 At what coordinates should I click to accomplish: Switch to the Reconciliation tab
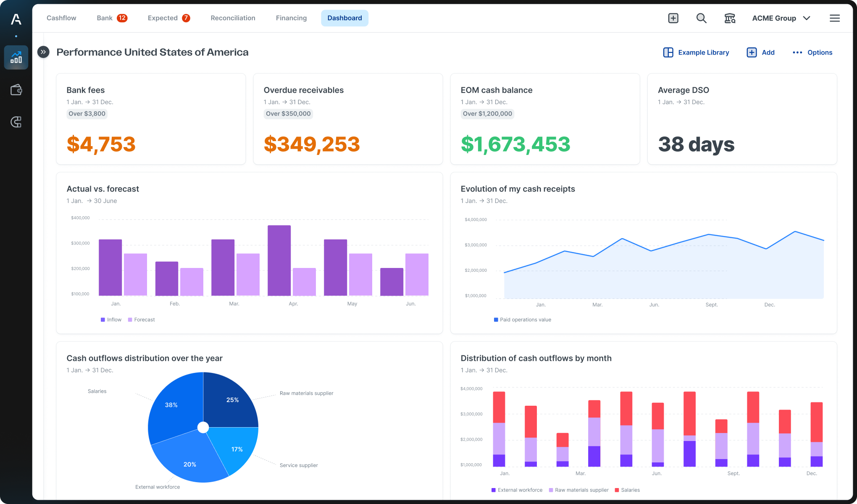point(233,18)
